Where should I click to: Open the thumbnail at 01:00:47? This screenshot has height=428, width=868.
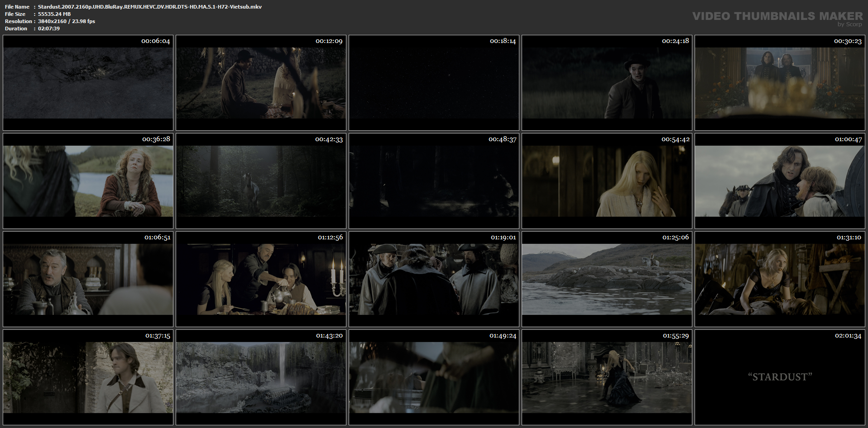tap(780, 181)
